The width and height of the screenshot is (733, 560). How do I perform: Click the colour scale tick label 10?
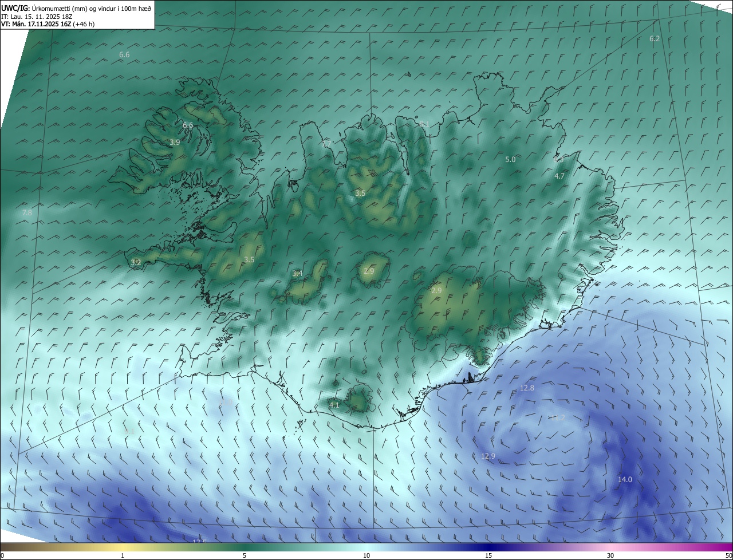[366, 556]
